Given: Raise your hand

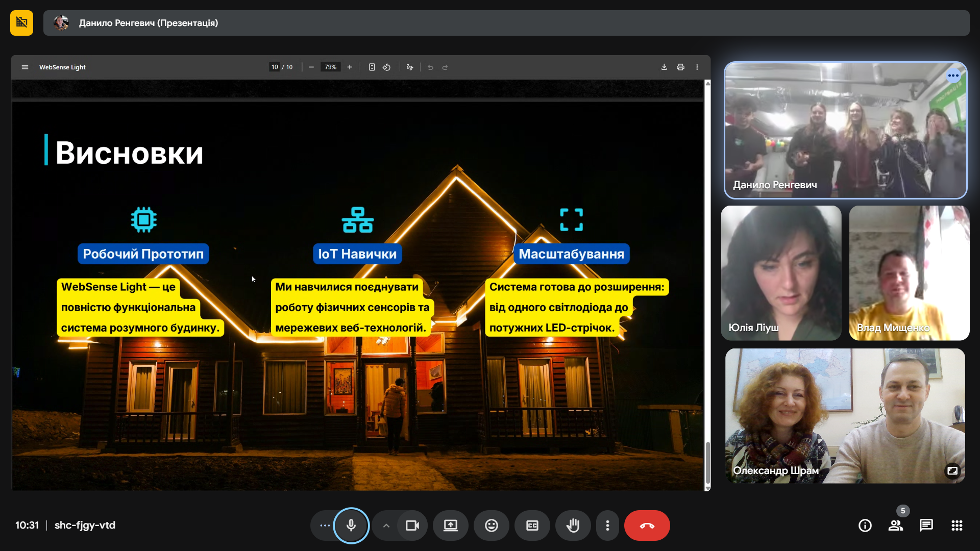Looking at the screenshot, I should point(573,525).
